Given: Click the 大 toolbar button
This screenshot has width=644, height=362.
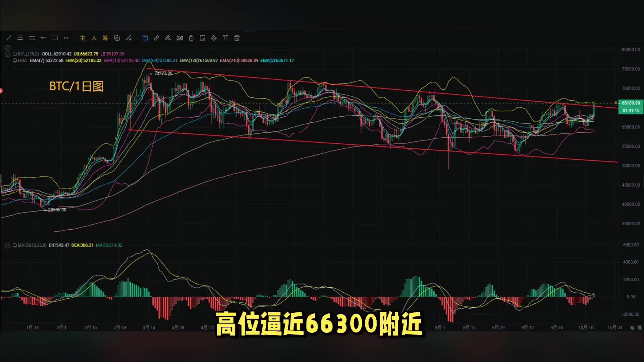Looking at the screenshot, I should pyautogui.click(x=94, y=38).
